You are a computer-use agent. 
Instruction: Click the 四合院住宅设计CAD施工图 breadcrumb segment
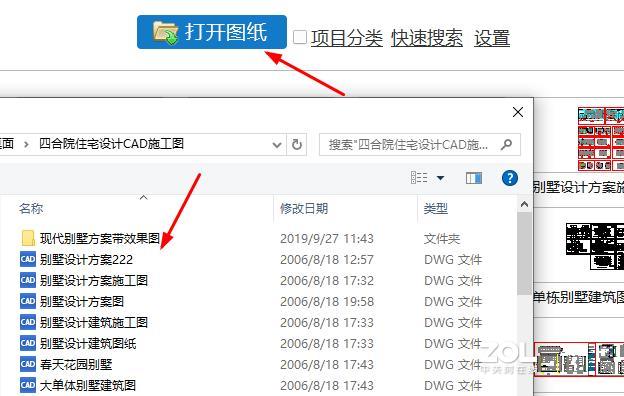pyautogui.click(x=111, y=144)
